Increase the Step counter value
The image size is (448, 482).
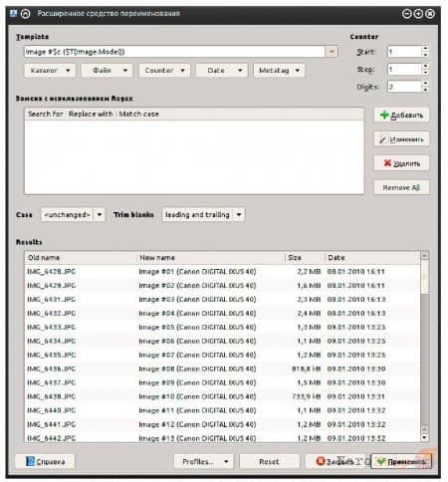[x=425, y=66]
